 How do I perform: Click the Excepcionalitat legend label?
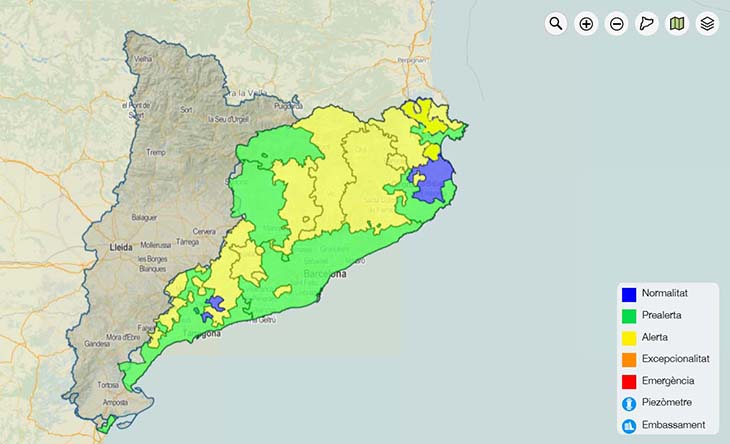point(675,358)
